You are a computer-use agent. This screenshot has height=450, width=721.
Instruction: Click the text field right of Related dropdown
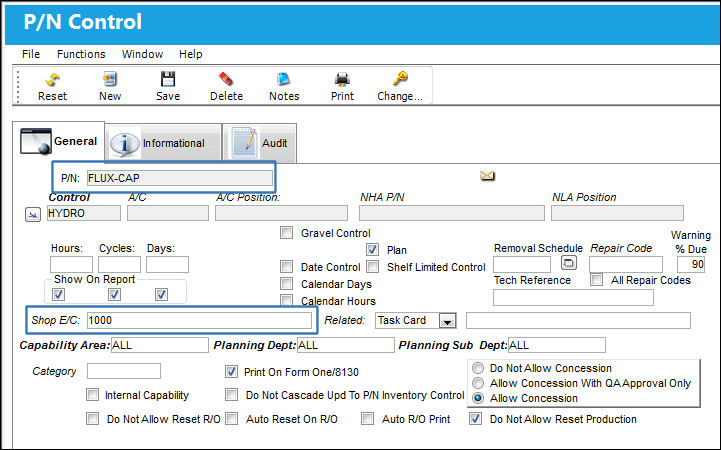point(578,320)
